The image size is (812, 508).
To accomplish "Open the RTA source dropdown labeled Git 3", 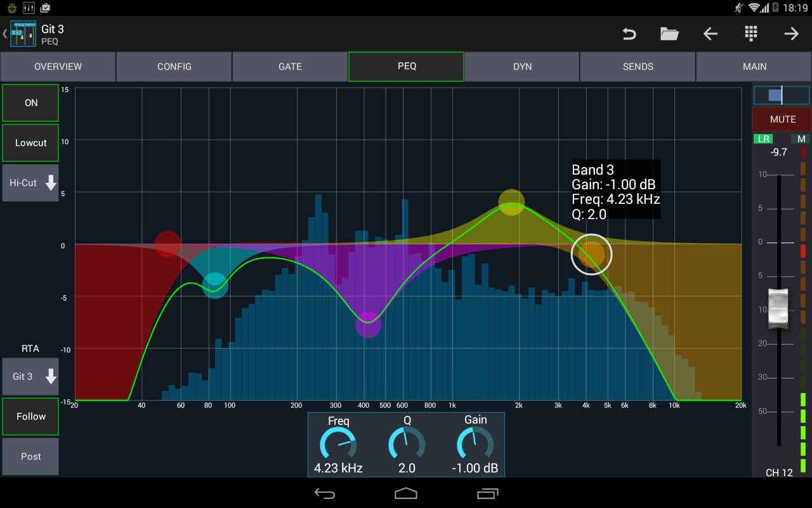I will pyautogui.click(x=30, y=376).
